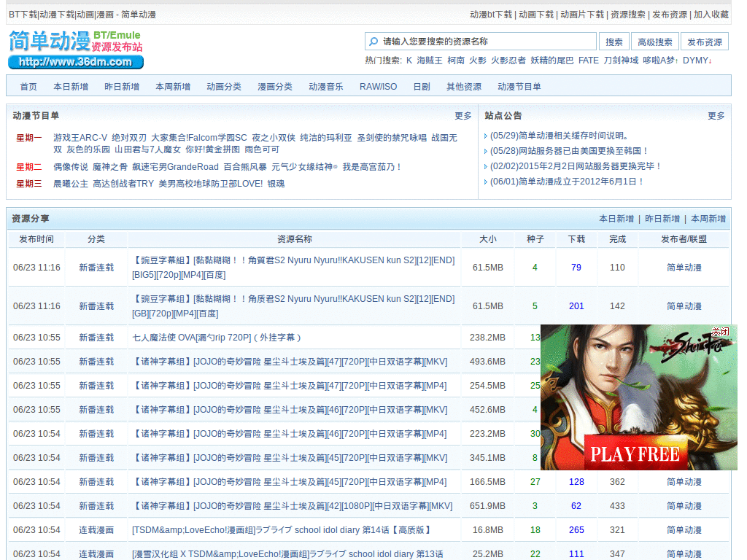Image resolution: width=747 pixels, height=560 pixels.
Task: Click download count 201
Action: tap(576, 306)
